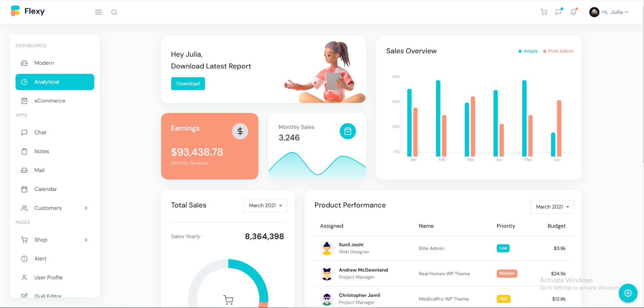Click the Earnings card

pos(210,146)
